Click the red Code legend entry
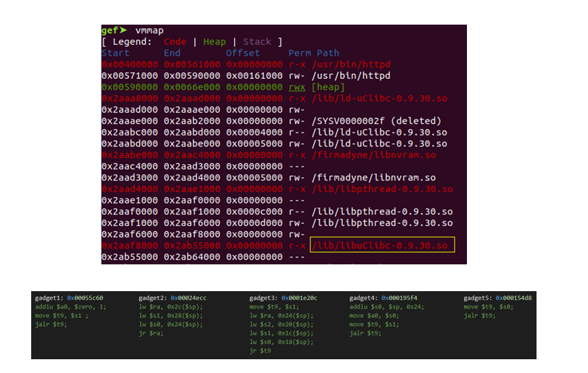The width and height of the screenshot is (588, 373). (175, 41)
